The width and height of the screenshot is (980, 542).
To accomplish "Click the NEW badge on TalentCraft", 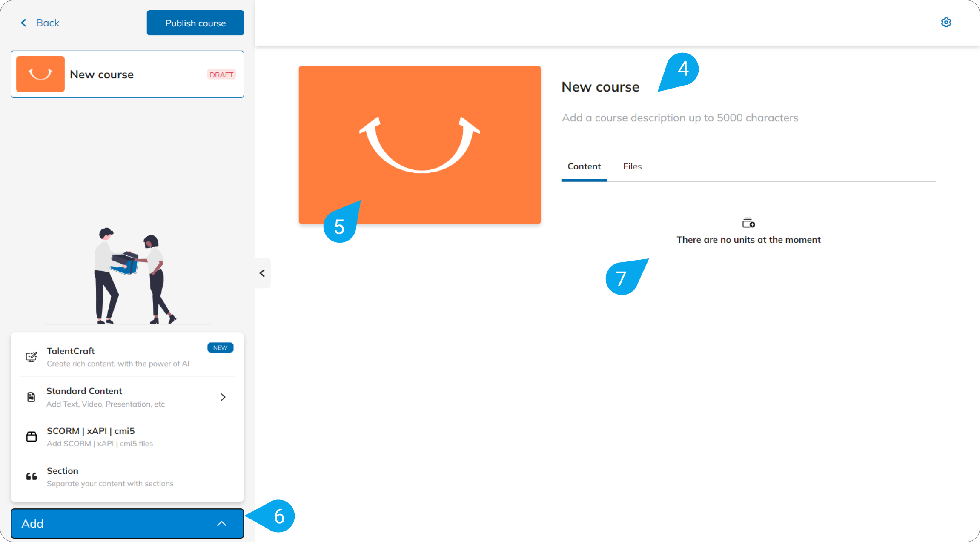I will (221, 347).
